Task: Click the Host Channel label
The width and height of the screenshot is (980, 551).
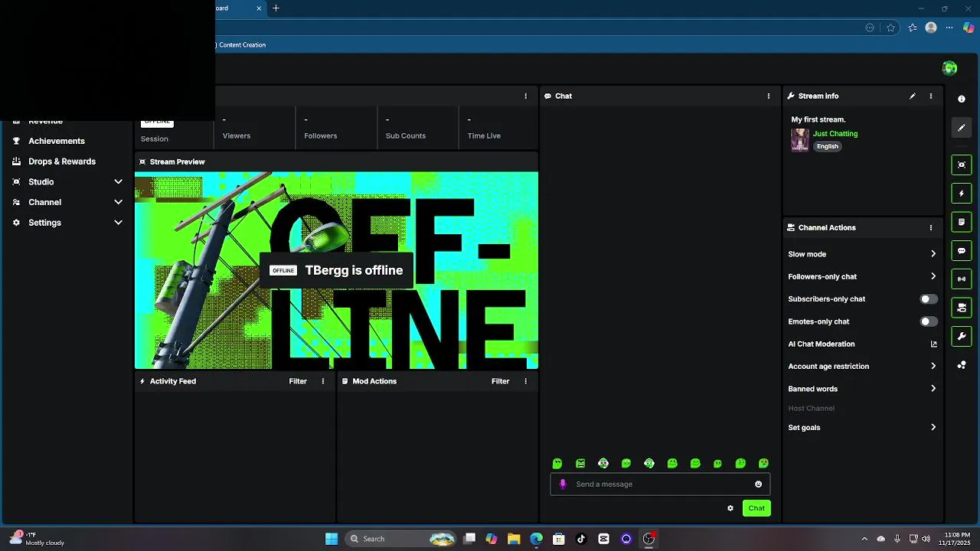Action: point(812,409)
